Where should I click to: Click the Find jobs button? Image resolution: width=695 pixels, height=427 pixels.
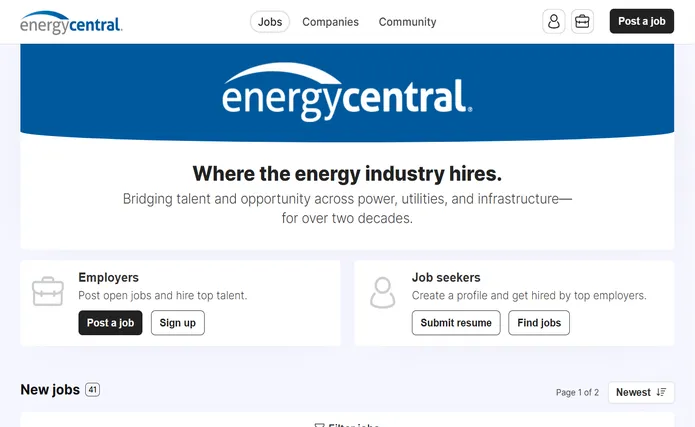tap(539, 323)
